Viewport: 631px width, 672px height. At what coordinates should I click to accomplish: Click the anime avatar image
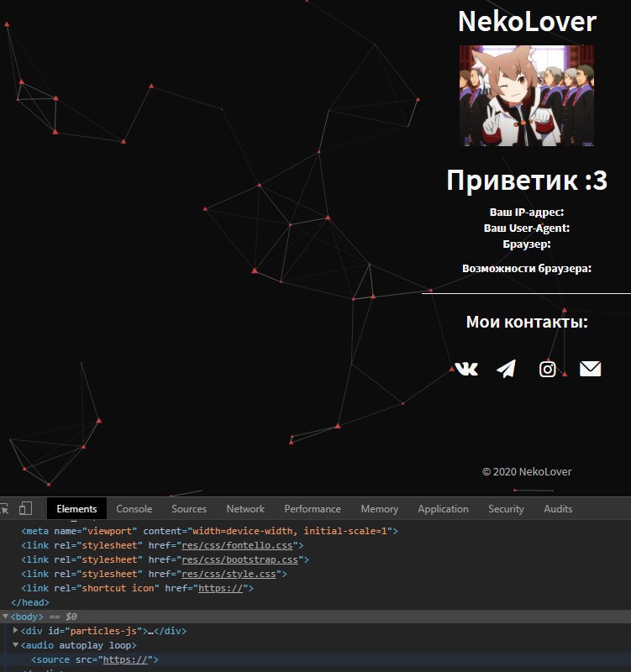click(527, 96)
